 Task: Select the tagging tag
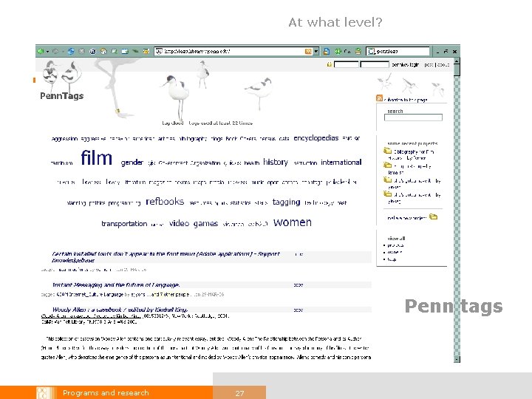point(287,202)
